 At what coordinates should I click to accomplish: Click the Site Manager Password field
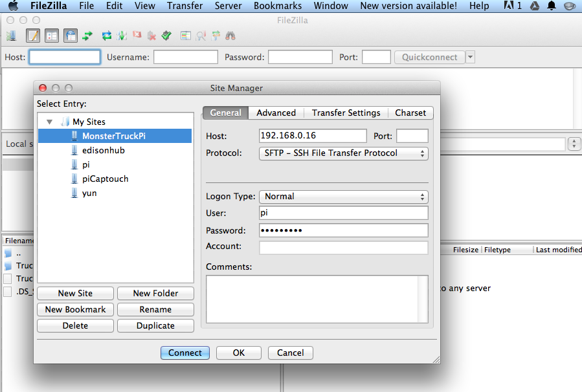pyautogui.click(x=343, y=230)
